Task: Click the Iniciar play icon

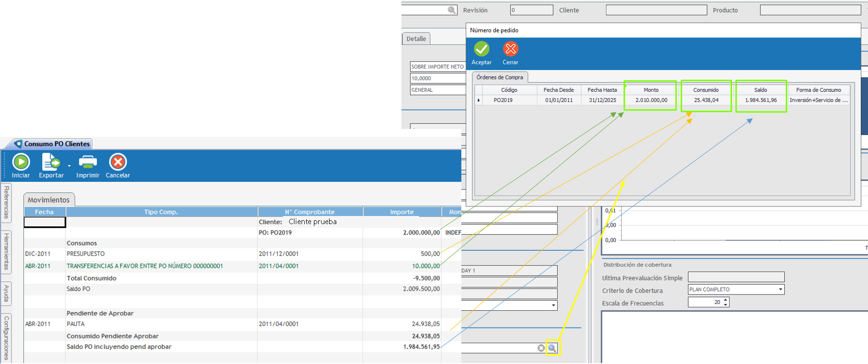Action: coord(21,162)
